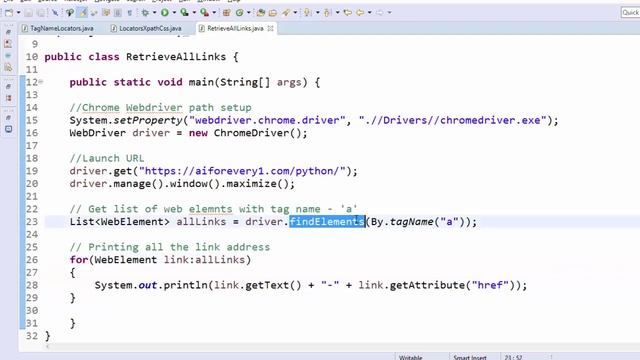Click line number 28 in gutter
640x360 pixels.
click(x=32, y=285)
